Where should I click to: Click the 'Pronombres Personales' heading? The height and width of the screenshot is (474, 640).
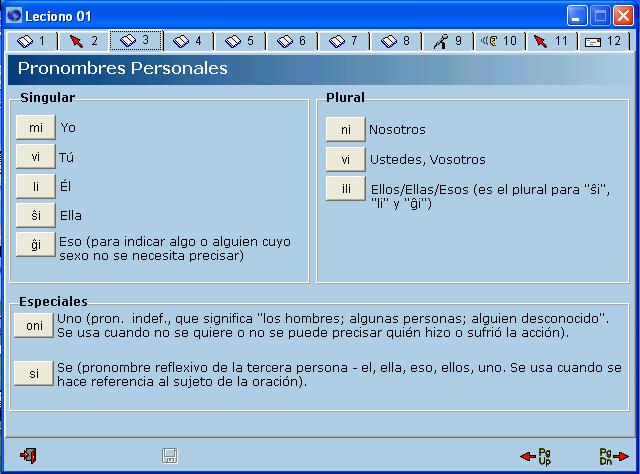[122, 68]
